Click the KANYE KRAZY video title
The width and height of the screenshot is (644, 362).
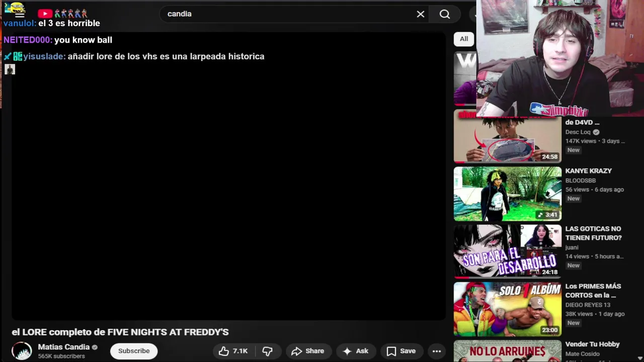(x=589, y=171)
